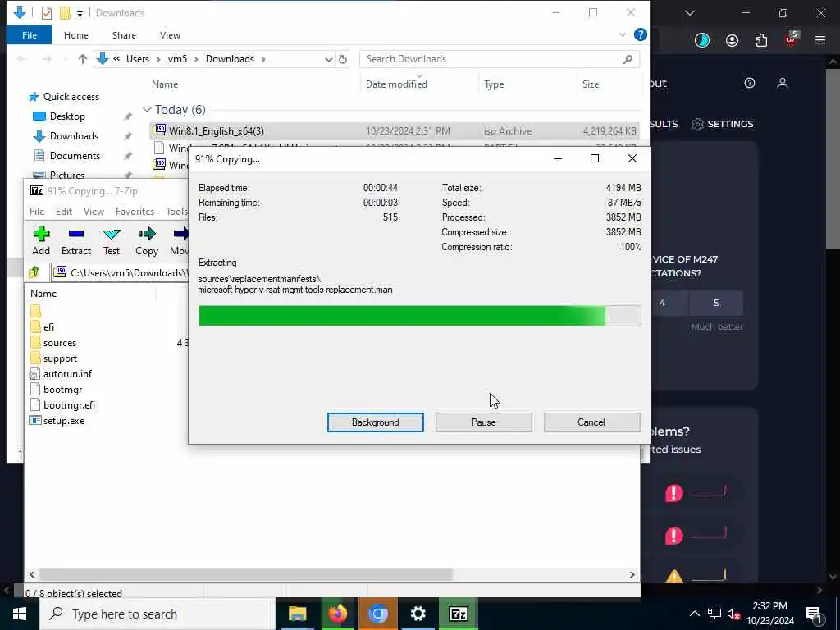Image resolution: width=840 pixels, height=630 pixels.
Task: Refresh the Downloads folder view
Action: click(343, 59)
